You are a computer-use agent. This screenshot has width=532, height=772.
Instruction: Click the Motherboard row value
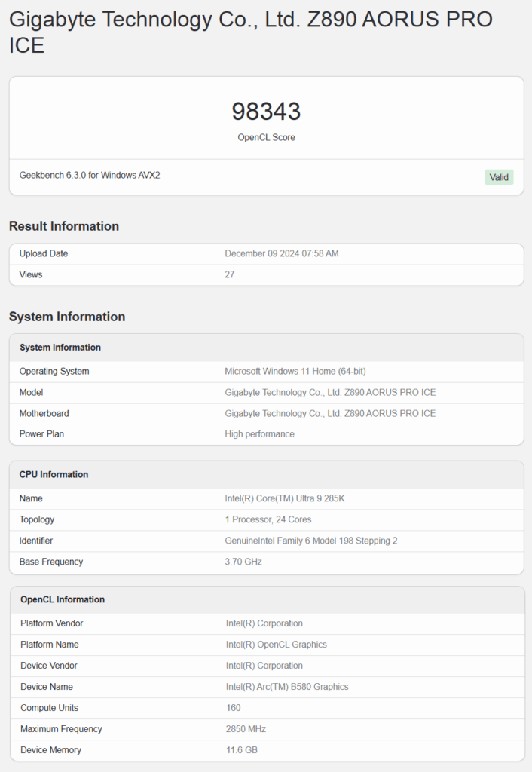pyautogui.click(x=330, y=414)
